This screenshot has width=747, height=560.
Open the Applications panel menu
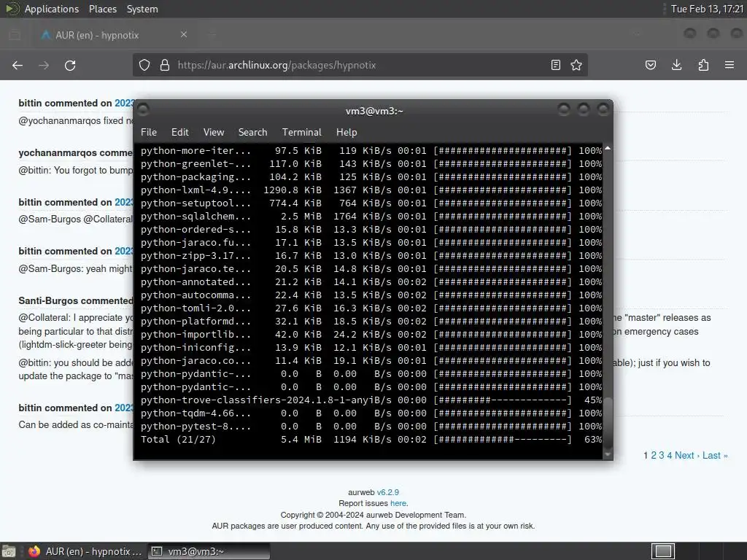pyautogui.click(x=52, y=9)
